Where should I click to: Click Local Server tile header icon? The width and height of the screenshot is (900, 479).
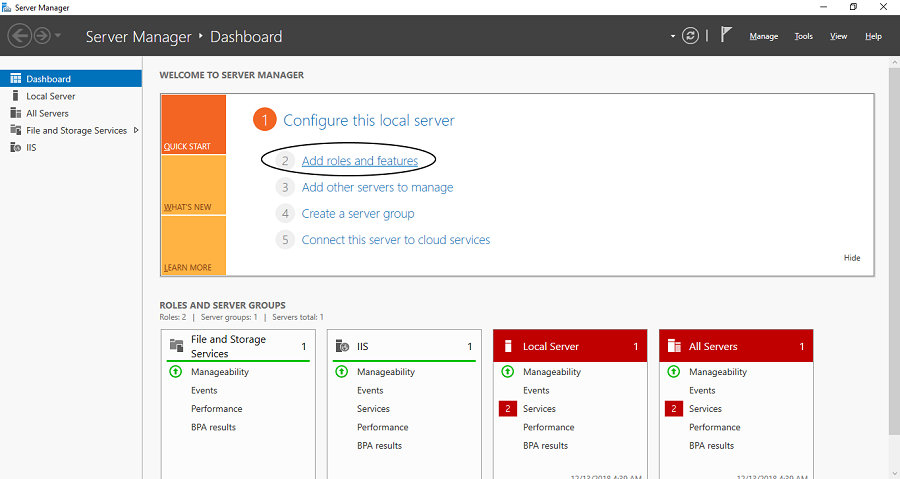tap(507, 346)
